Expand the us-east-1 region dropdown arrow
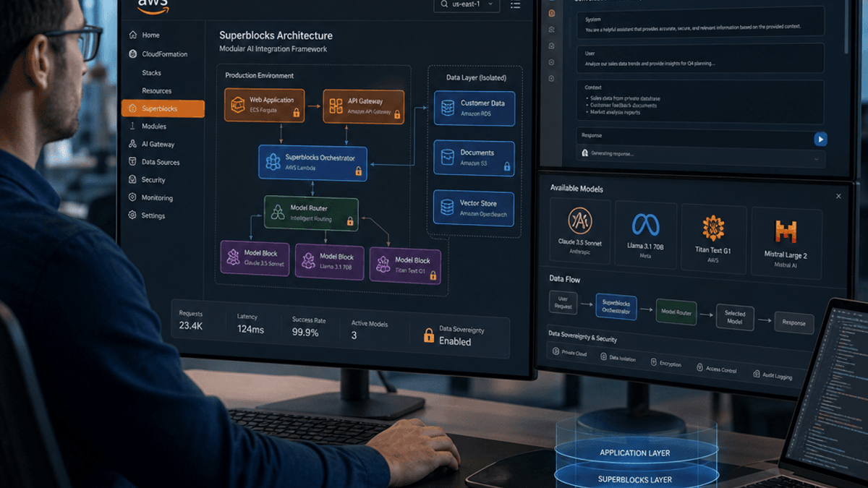 [x=490, y=4]
